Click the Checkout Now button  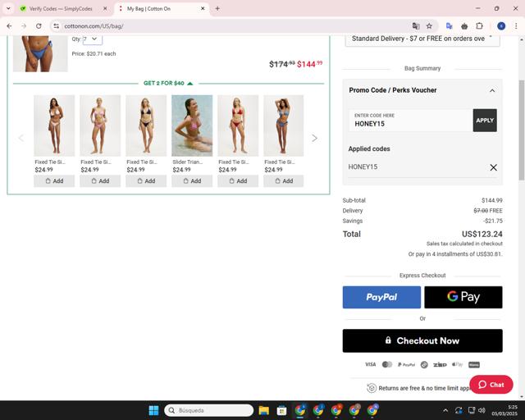[422, 340]
